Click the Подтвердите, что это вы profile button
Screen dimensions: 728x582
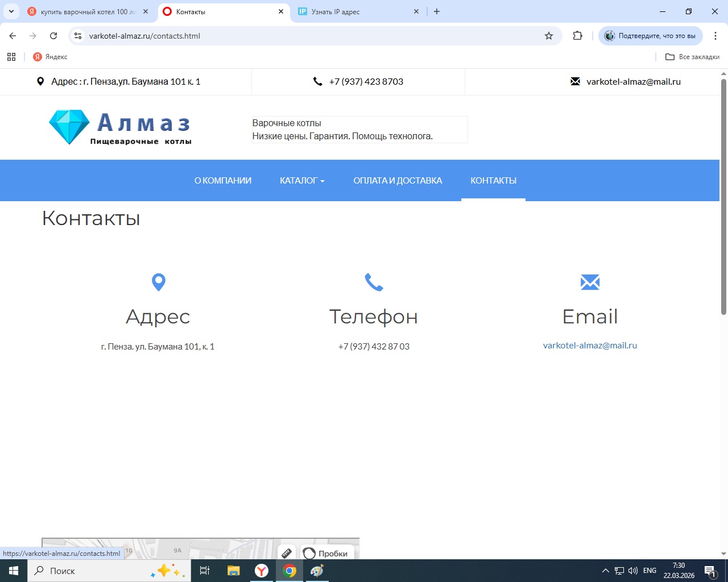[x=651, y=36]
